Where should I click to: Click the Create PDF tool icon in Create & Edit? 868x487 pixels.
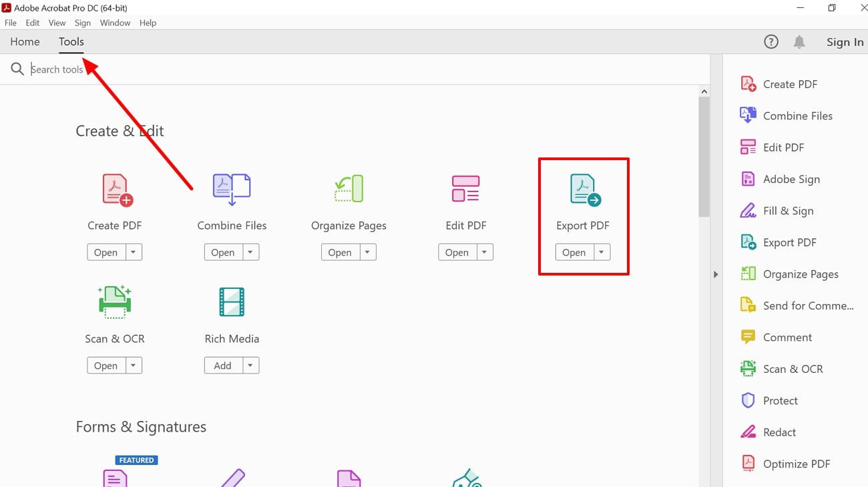click(x=118, y=190)
